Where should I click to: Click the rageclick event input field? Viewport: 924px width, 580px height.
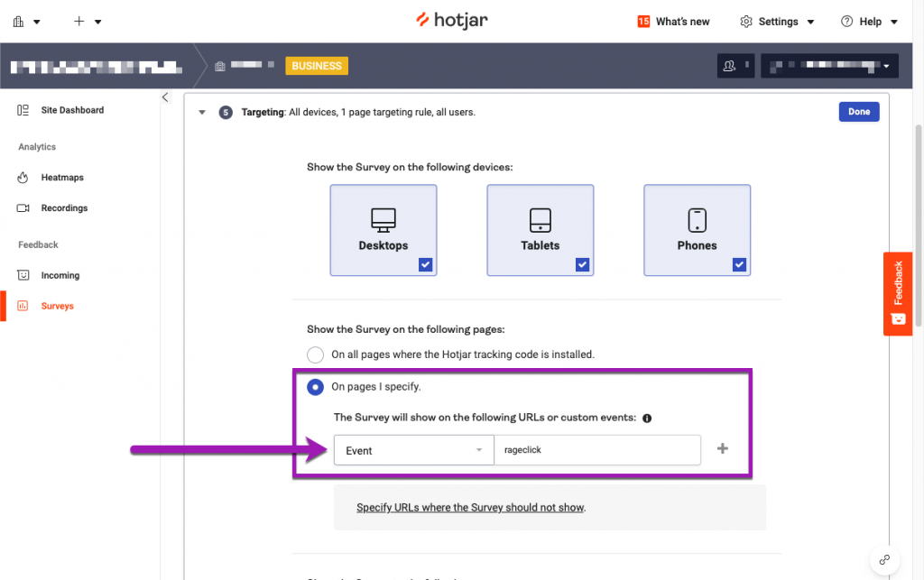597,449
